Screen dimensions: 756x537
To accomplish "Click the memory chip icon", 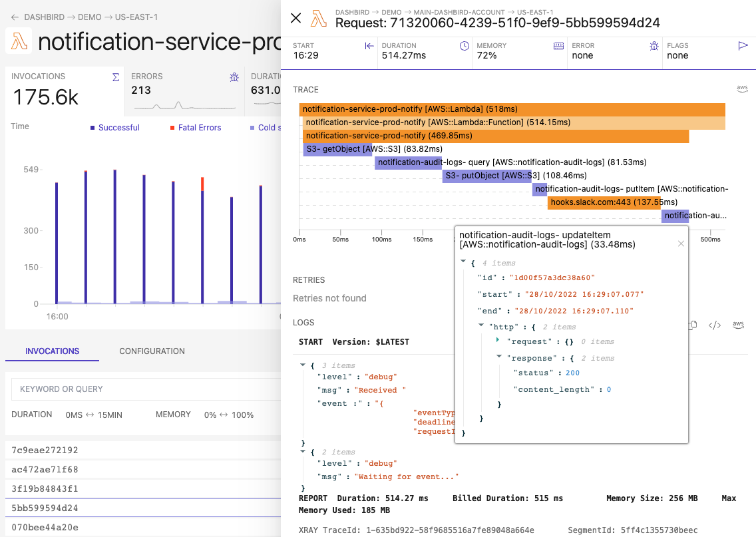I will 559,46.
